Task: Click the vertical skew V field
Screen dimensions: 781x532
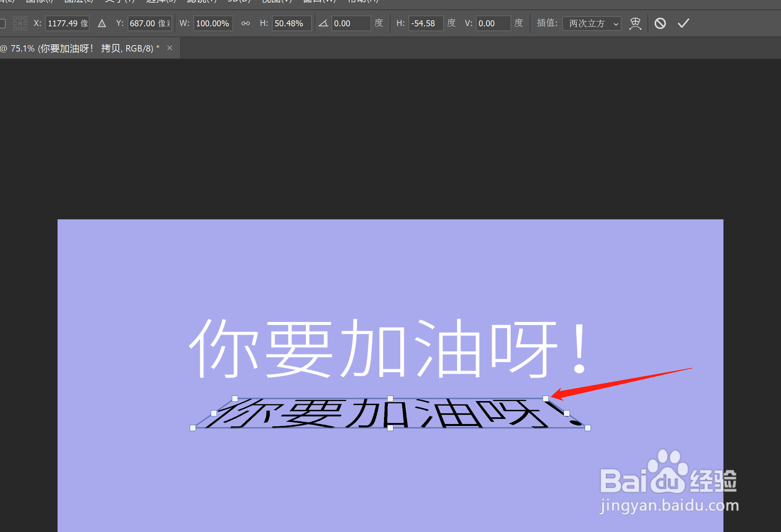Action: (x=493, y=23)
